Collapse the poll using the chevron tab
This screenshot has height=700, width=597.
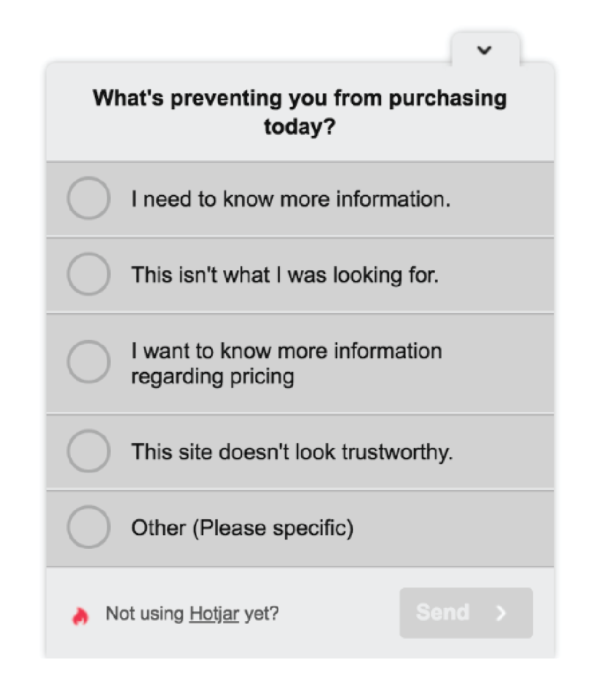point(485,50)
